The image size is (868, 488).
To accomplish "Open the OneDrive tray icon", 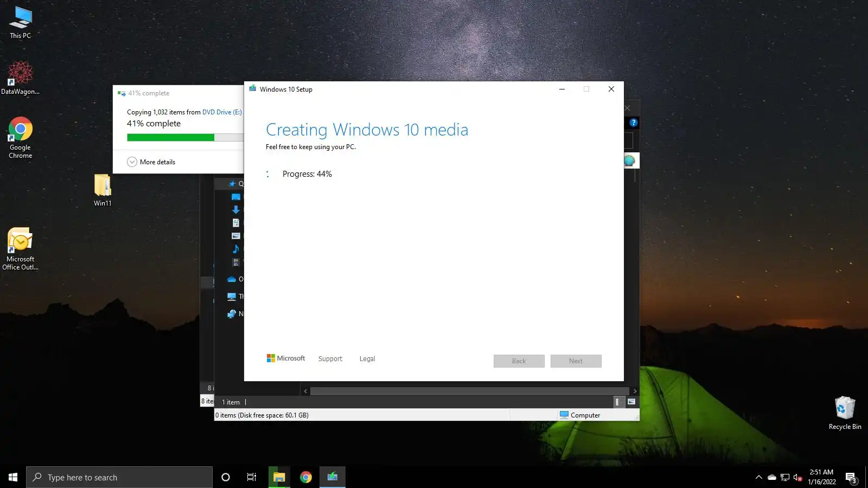I will (772, 477).
